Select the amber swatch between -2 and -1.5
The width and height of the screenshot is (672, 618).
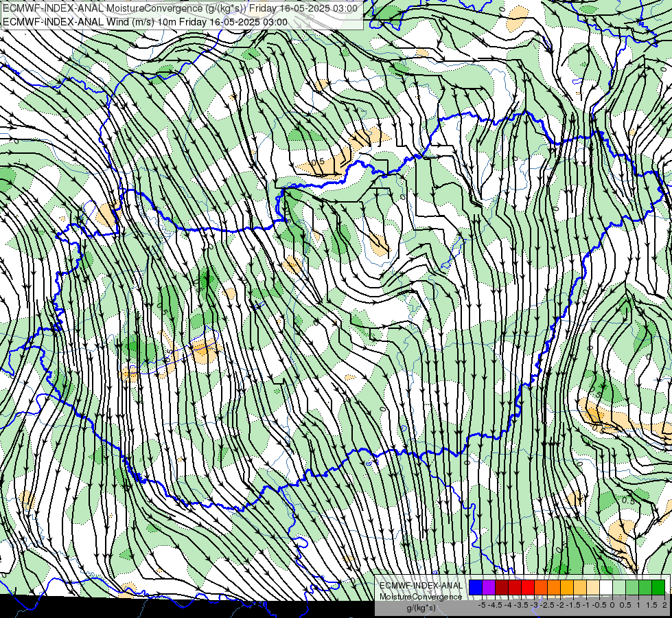[567, 588]
